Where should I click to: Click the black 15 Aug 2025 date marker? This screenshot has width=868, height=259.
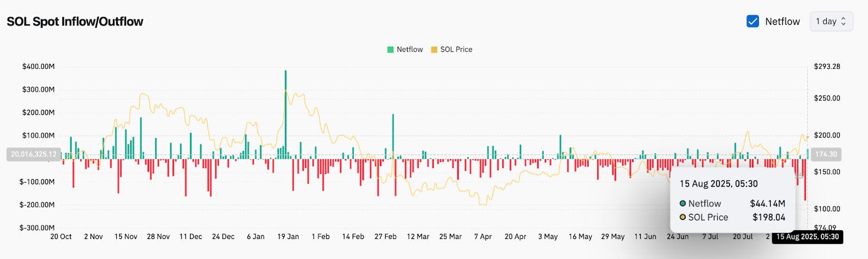coord(807,237)
